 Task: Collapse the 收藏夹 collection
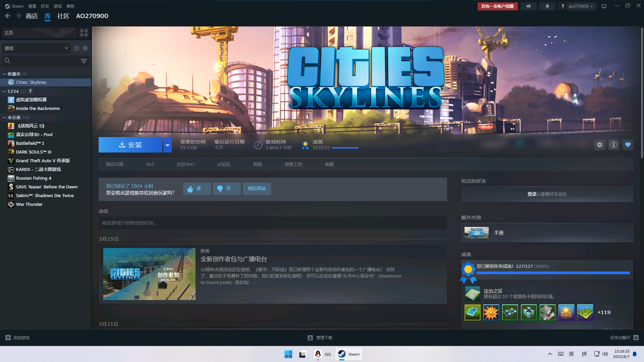(4, 74)
